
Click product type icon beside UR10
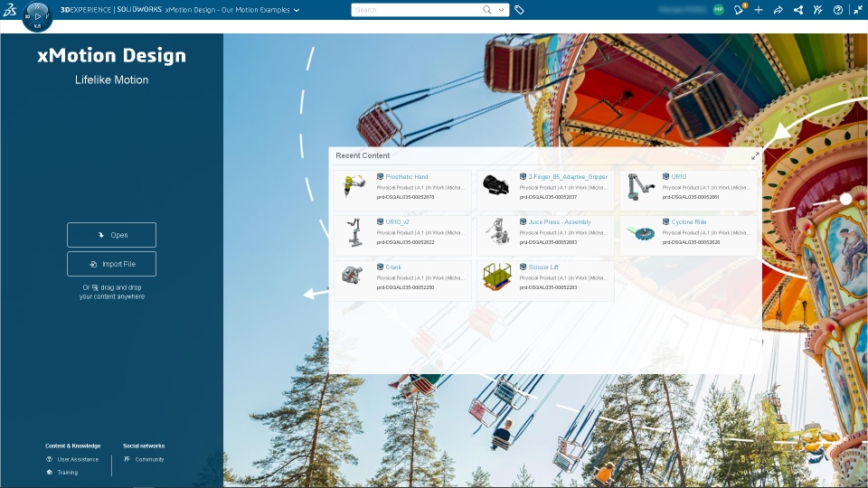coord(665,176)
